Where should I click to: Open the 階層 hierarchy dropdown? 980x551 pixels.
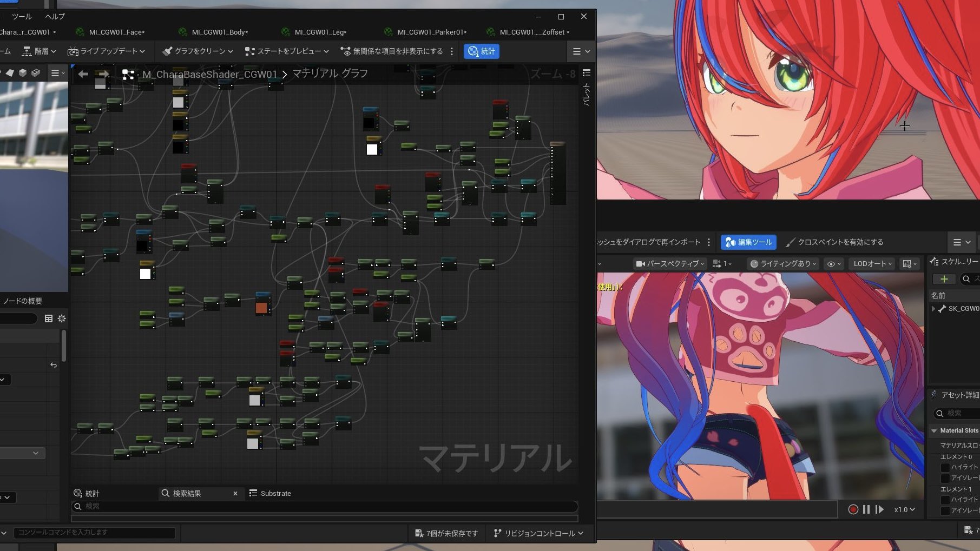(39, 51)
